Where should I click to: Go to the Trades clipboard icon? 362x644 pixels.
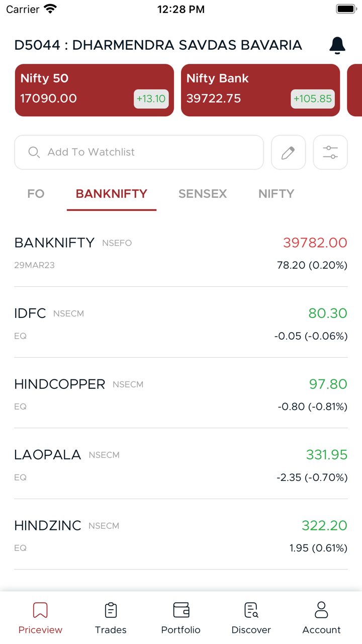pos(111,610)
